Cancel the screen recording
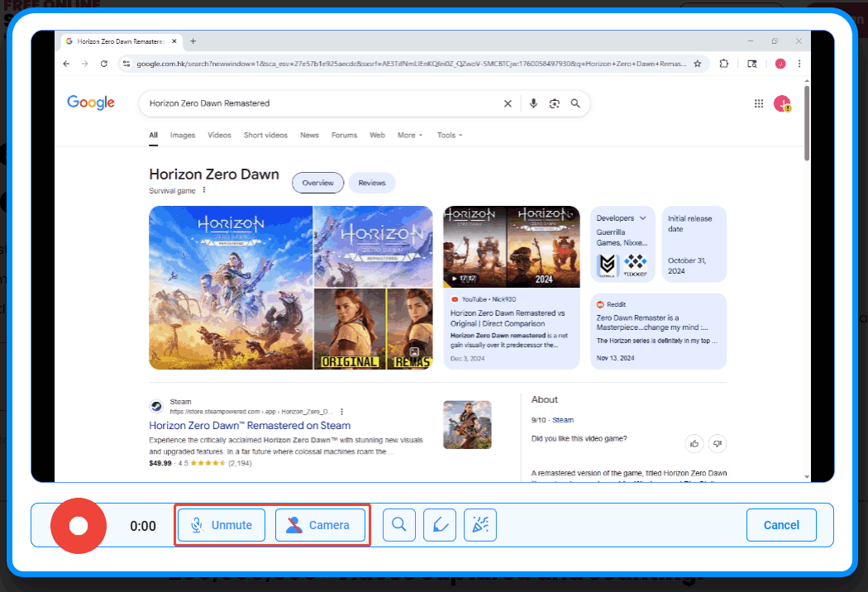 [780, 525]
